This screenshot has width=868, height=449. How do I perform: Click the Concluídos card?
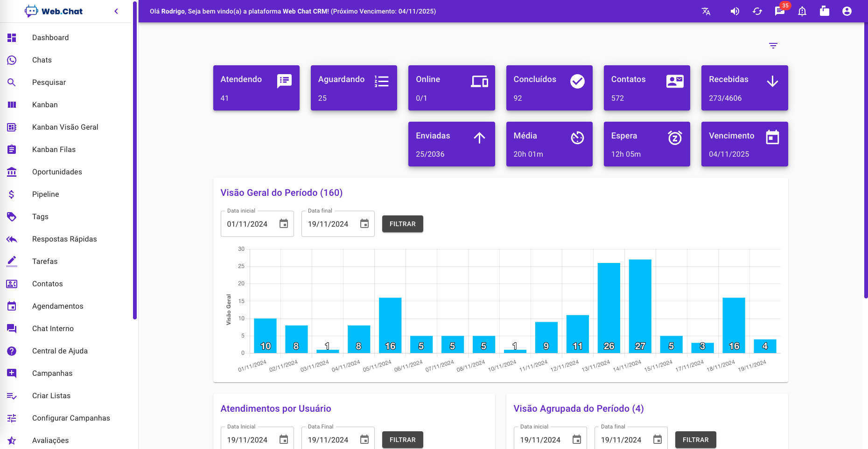pyautogui.click(x=549, y=88)
